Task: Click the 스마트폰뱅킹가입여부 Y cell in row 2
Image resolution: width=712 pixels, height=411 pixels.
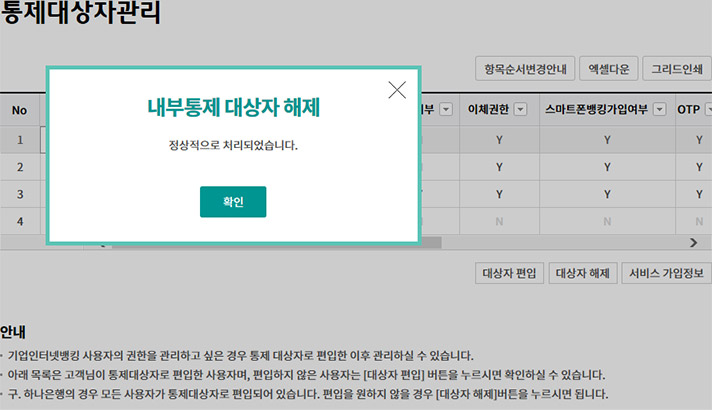Action: click(x=606, y=167)
